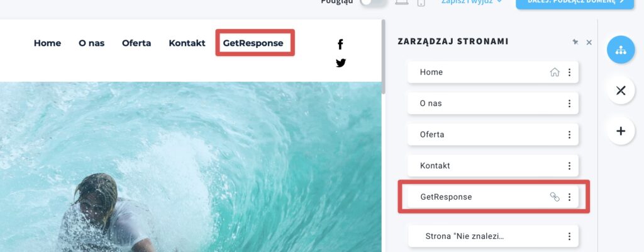Click the Dalej: Podłącz domenę button

pos(575,3)
